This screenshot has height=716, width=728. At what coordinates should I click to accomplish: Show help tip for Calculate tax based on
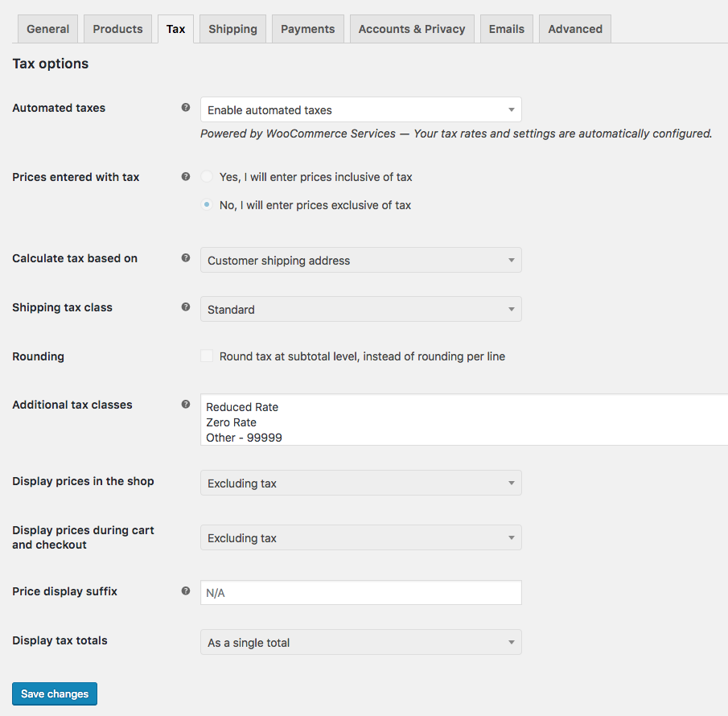[186, 257]
